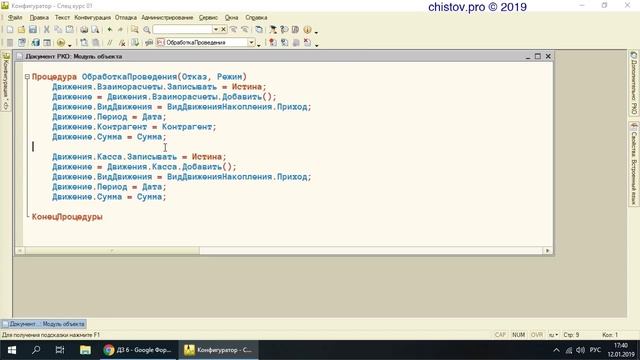The width and height of the screenshot is (640, 360).
Task: Click the word Истина in Взаиморасчеты line
Action: (x=247, y=87)
